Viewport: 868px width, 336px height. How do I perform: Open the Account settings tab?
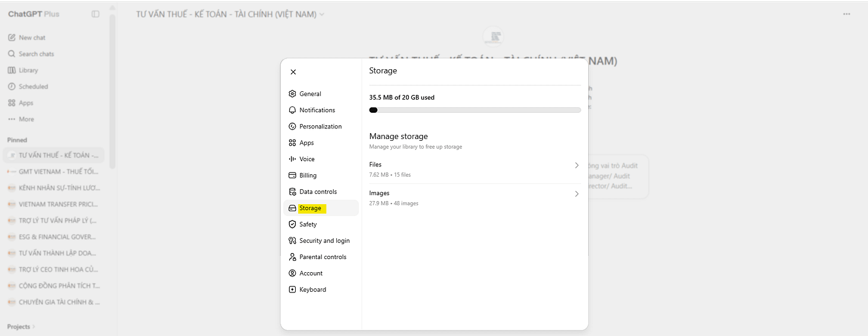point(320,273)
